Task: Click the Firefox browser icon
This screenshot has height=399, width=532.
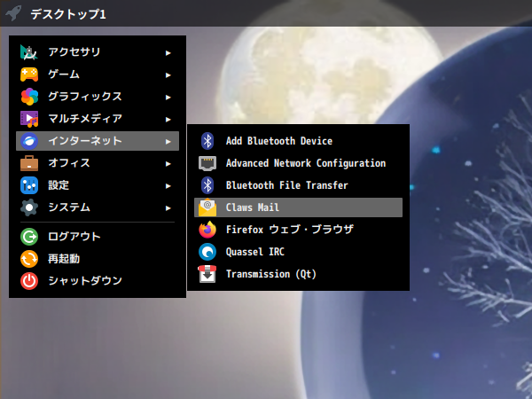Action: 207,230
